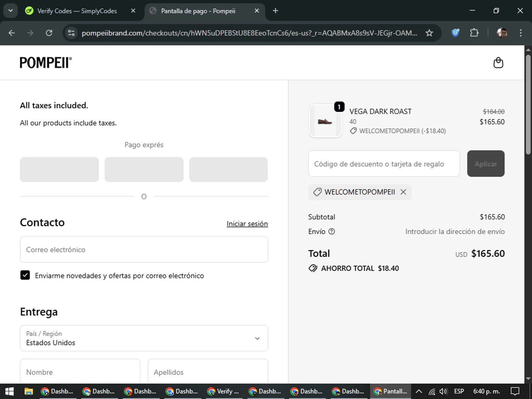Click the Iniciar sesión link

(247, 224)
